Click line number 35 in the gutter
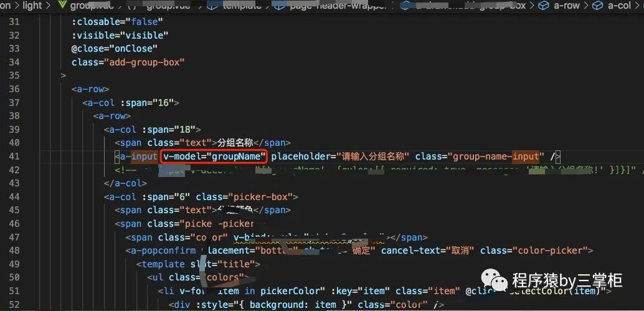Screen dimensions: 644x311 pyautogui.click(x=14, y=75)
